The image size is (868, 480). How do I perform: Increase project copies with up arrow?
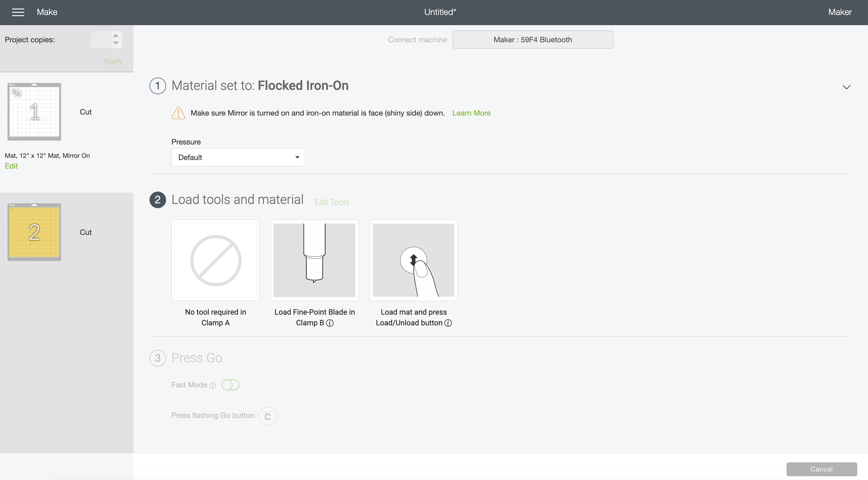[115, 36]
